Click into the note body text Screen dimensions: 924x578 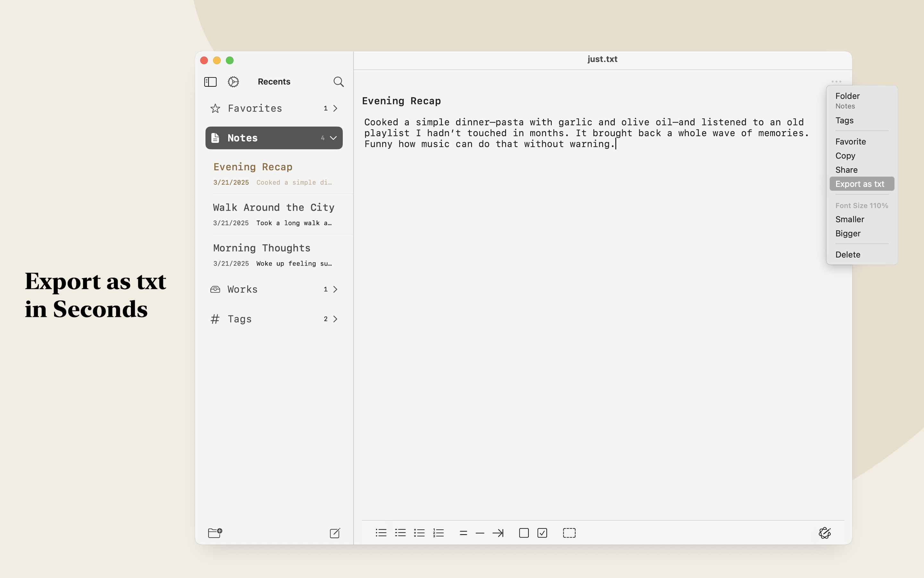[586, 133]
